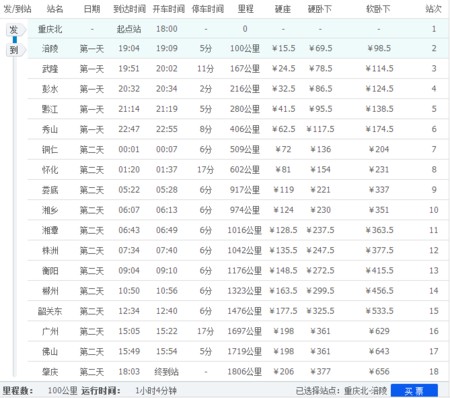Click the ¥41.5 hard seat price for 黔江
The height and width of the screenshot is (398, 450).
pos(284,109)
